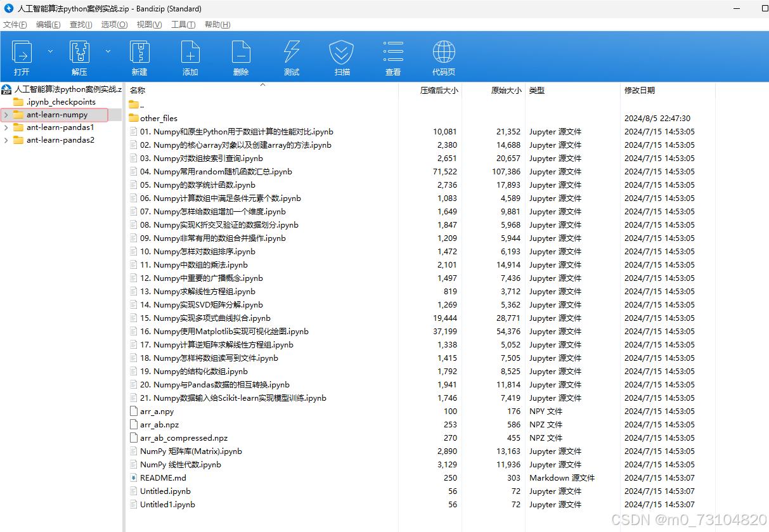Screen dimensions: 769x532
Task: Click the Bandizip app icon in title bar
Action: [x=9, y=8]
